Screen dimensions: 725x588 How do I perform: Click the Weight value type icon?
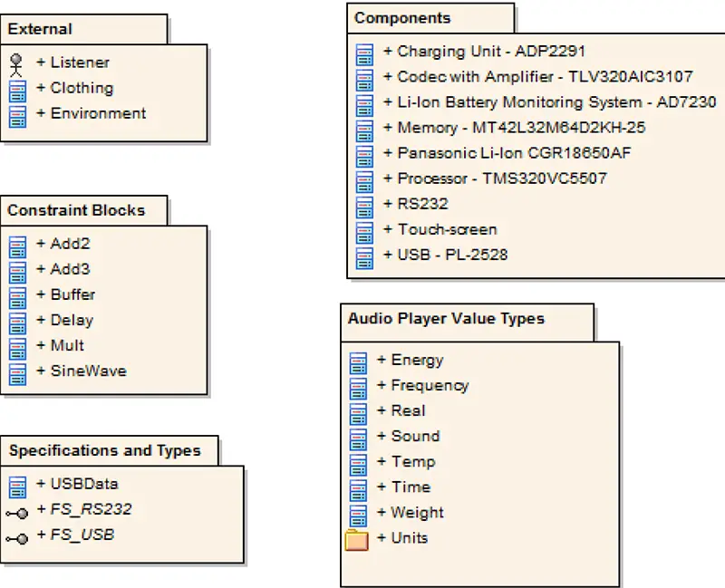(x=358, y=516)
